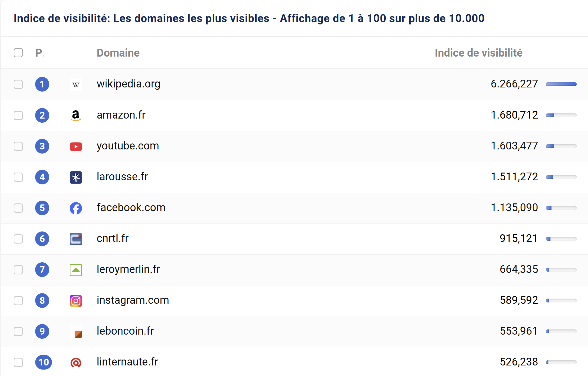Click the Facebook logo icon
The height and width of the screenshot is (376, 588).
click(76, 208)
